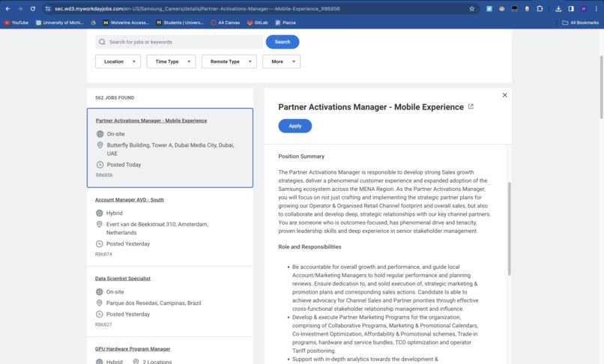Open the Downloads icon in toolbar
Image resolution: width=604 pixels, height=364 pixels.
(558, 8)
